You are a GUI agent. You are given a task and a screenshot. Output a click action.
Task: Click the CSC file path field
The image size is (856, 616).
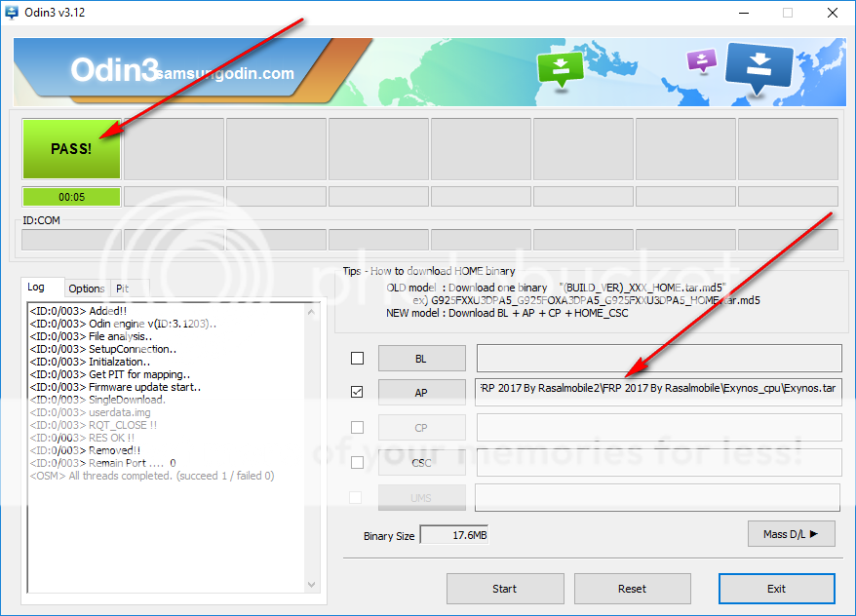tap(659, 462)
